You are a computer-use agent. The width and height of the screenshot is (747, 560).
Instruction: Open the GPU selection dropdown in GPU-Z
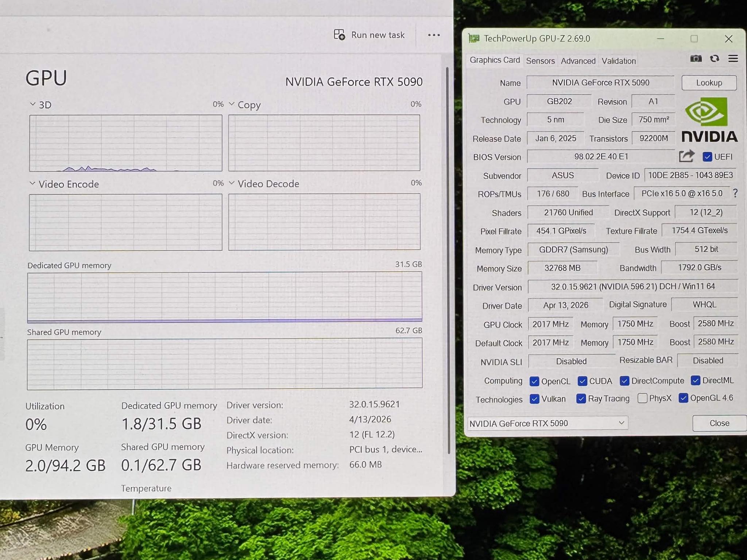coord(547,423)
